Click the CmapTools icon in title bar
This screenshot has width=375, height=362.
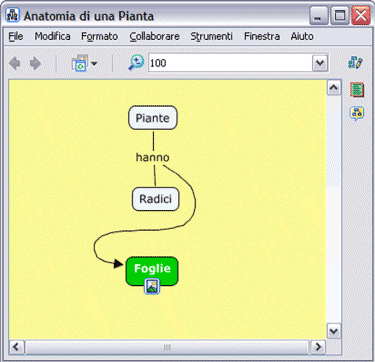pos(12,15)
